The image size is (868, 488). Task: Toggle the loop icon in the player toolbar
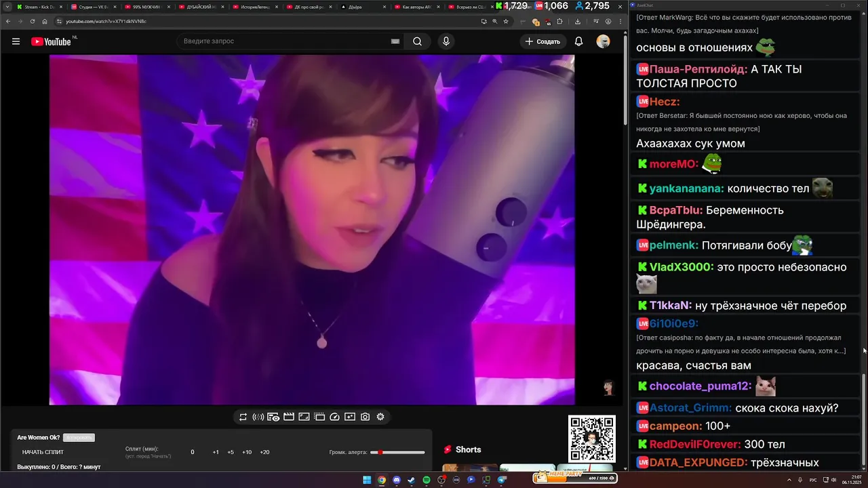tap(243, 417)
